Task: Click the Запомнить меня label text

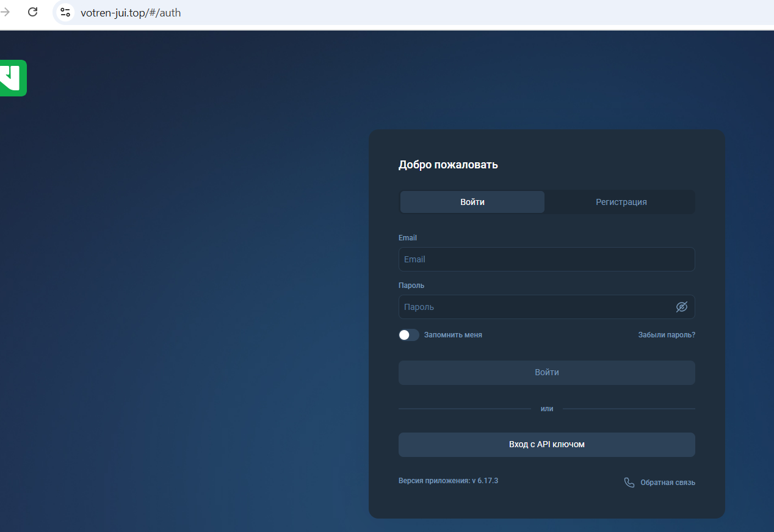Action: click(453, 335)
